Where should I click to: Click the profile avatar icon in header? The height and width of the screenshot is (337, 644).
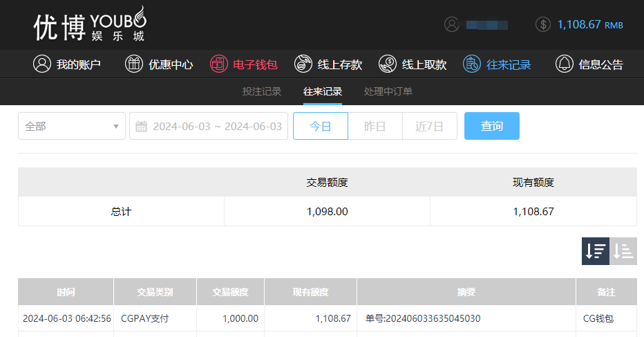pos(451,24)
